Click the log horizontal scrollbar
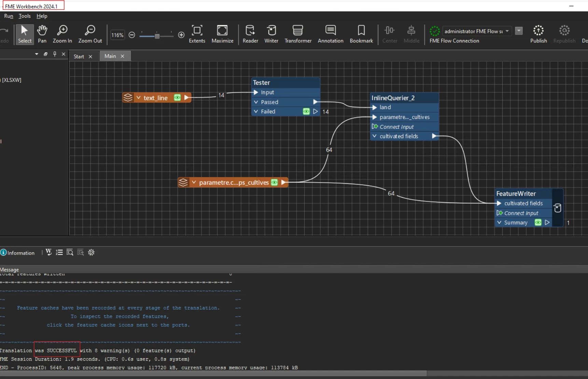 (213, 374)
